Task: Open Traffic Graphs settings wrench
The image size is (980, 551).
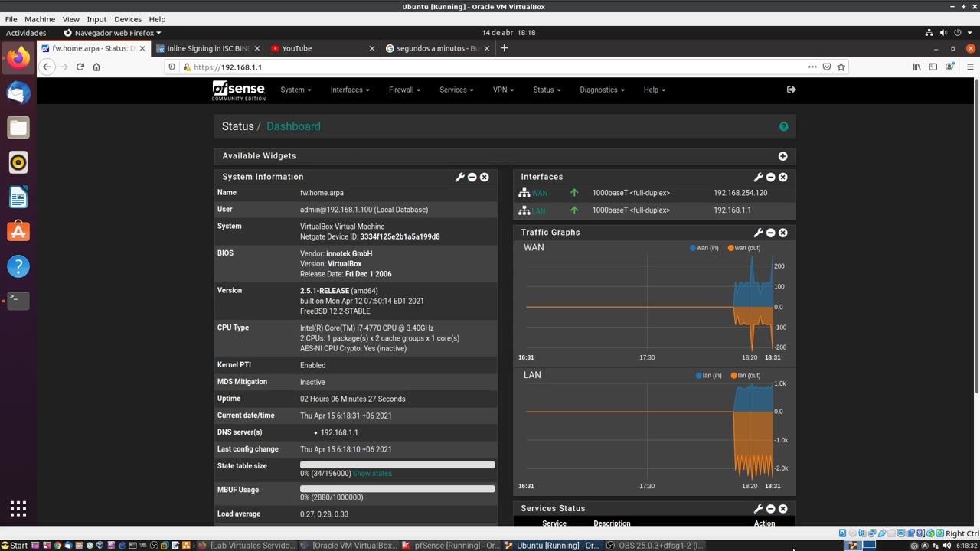Action: point(759,233)
